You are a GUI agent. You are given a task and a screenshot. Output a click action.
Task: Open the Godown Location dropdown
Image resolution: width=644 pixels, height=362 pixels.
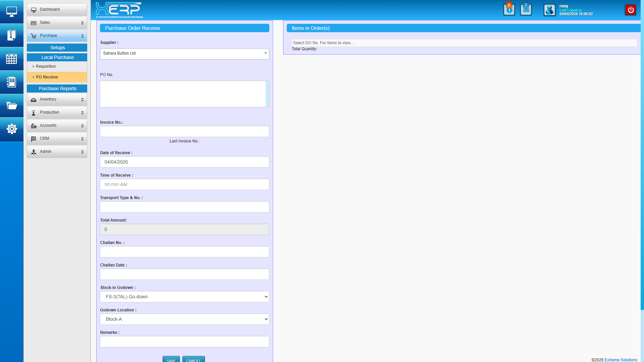[184, 319]
